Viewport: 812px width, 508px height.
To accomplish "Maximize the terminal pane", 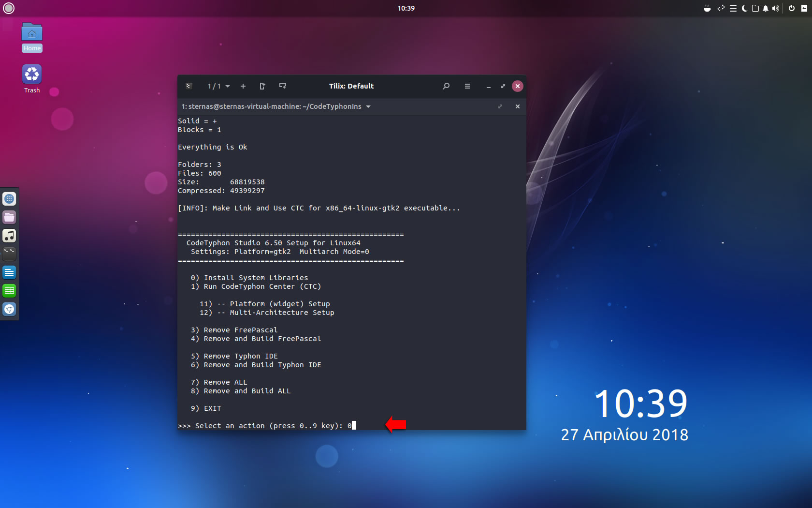I will [x=500, y=106].
